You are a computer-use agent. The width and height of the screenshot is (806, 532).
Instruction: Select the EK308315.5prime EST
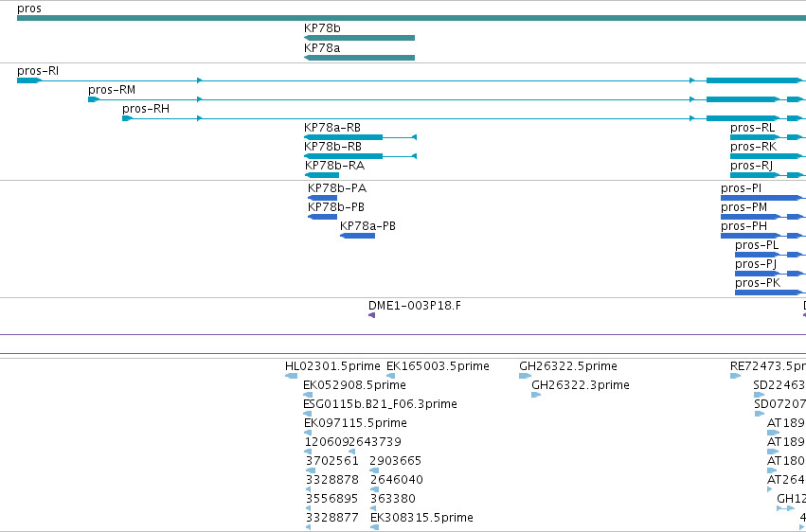pyautogui.click(x=375, y=527)
